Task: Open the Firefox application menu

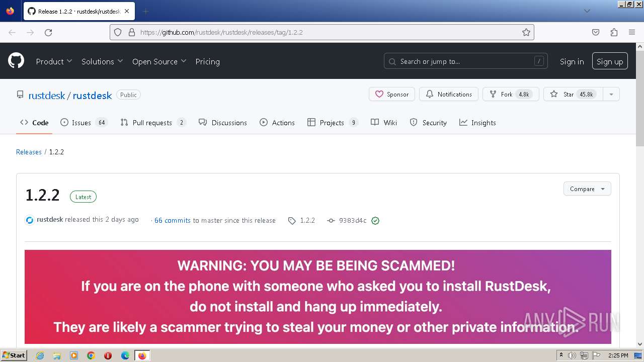Action: [632, 32]
